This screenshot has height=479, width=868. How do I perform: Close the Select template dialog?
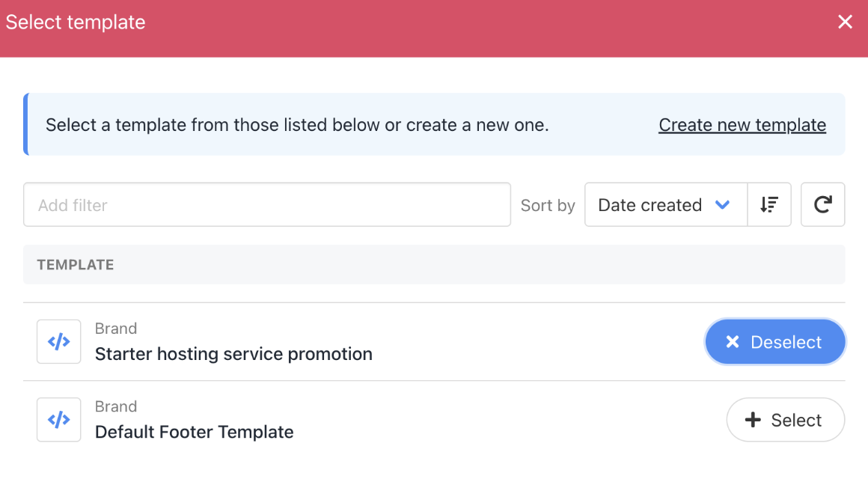click(845, 22)
